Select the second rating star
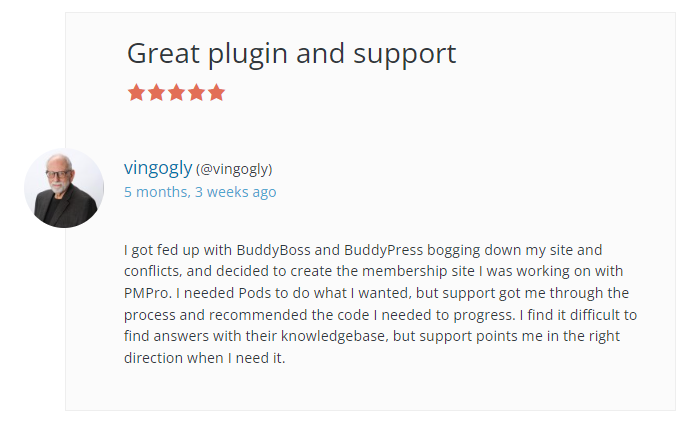This screenshot has width=698, height=424. tap(157, 93)
